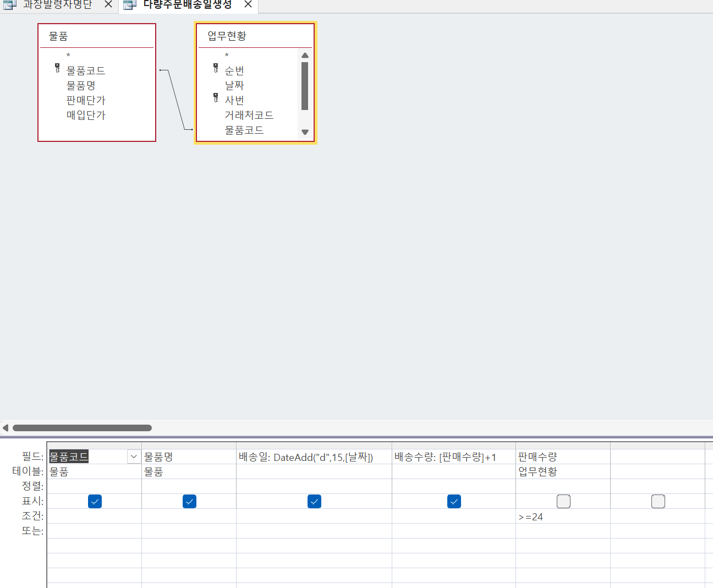Image resolution: width=713 pixels, height=588 pixels.
Task: Switch to the 과장발령자명단 query tab
Action: tap(57, 4)
